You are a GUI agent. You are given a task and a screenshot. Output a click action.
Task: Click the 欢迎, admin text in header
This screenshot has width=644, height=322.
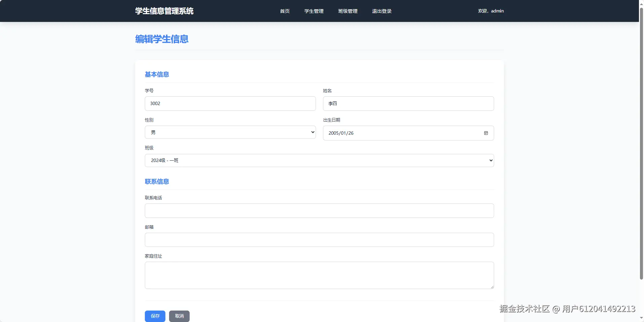pos(491,11)
